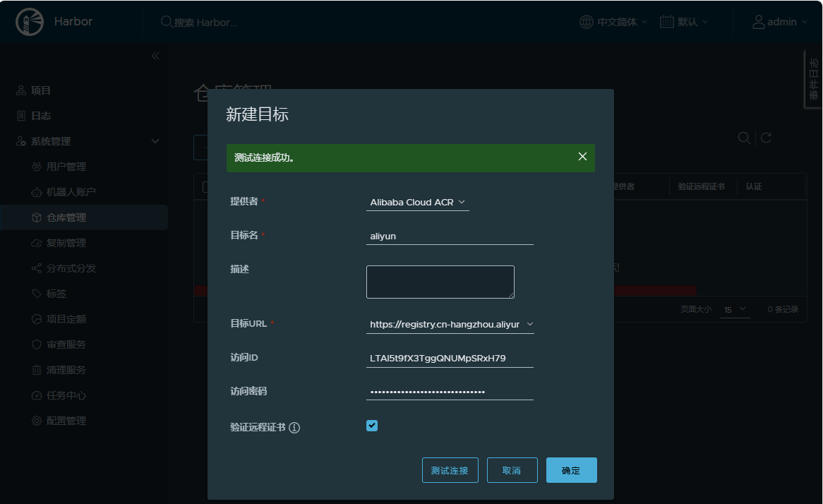Open the 目标URL endpoint dropdown arrow
Image resolution: width=823 pixels, height=504 pixels.
530,324
